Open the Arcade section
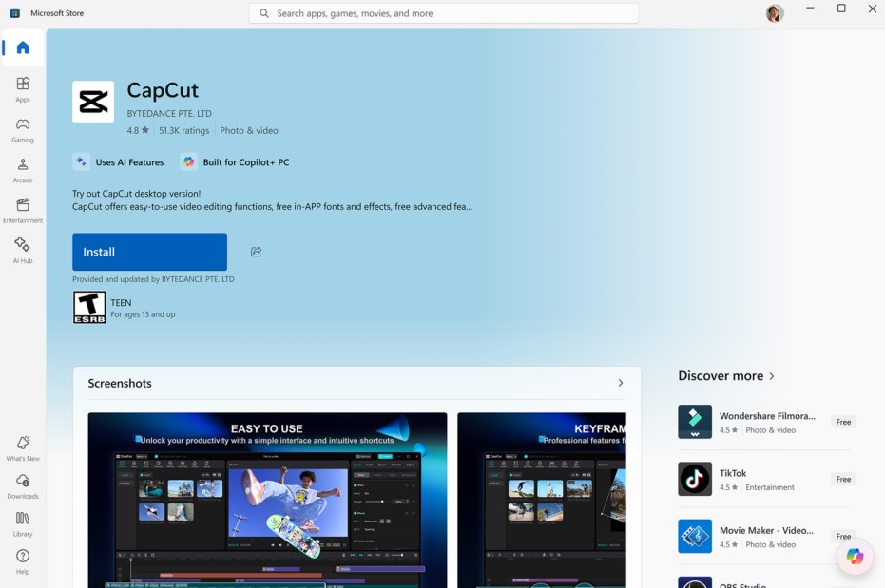This screenshot has width=885, height=588. [x=23, y=170]
